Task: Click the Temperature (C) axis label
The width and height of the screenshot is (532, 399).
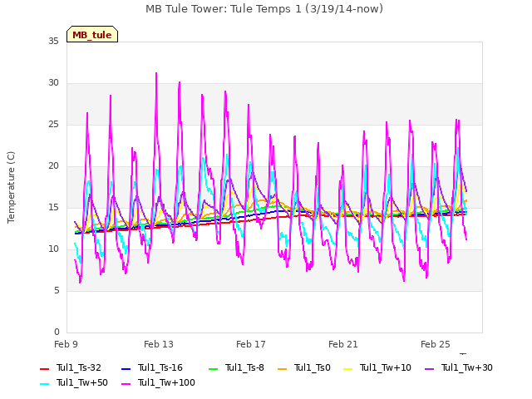Action: (11, 187)
